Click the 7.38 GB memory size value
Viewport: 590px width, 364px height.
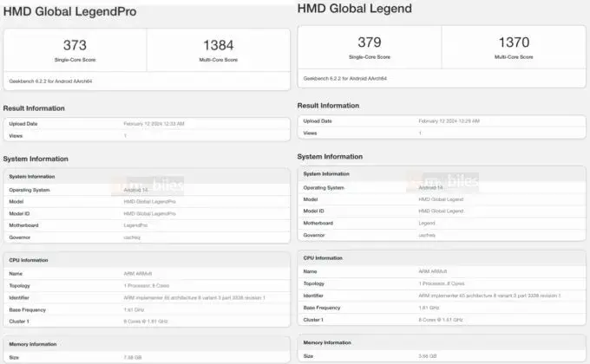point(133,357)
